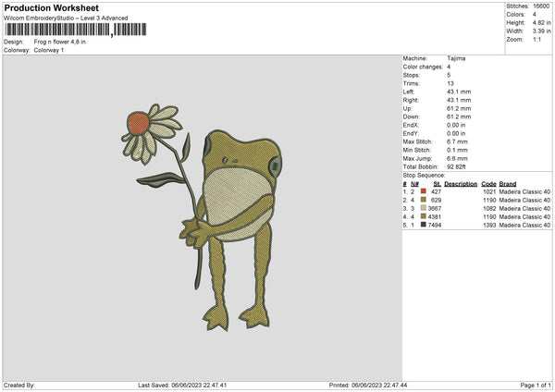Click the Height value '4.82 in'
555x392 pixels.
(x=541, y=22)
